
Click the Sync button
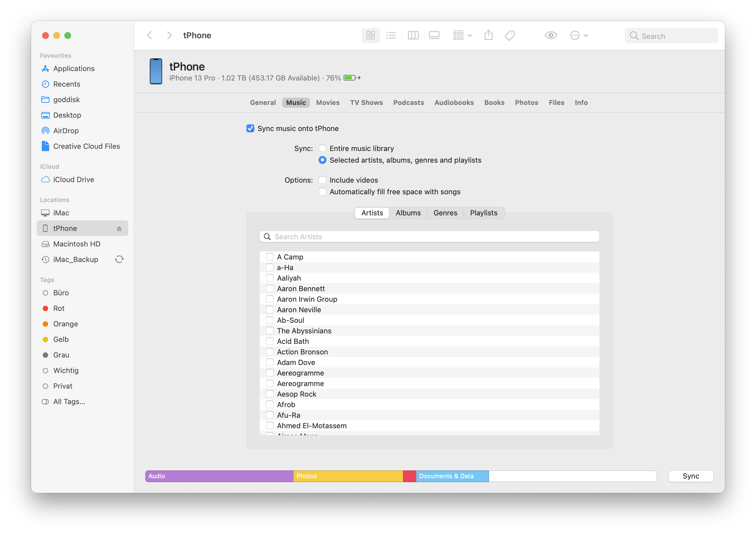691,476
